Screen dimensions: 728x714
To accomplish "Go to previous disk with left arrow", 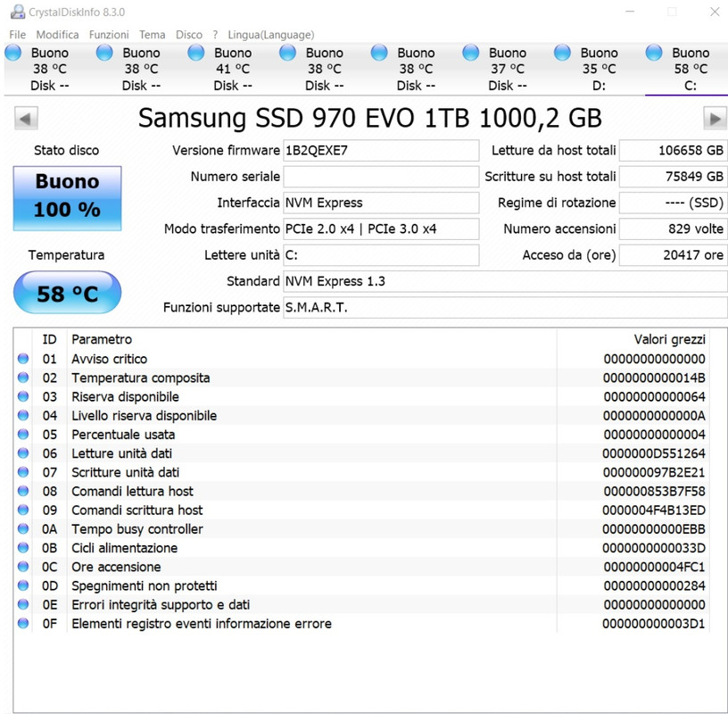I will [26, 119].
